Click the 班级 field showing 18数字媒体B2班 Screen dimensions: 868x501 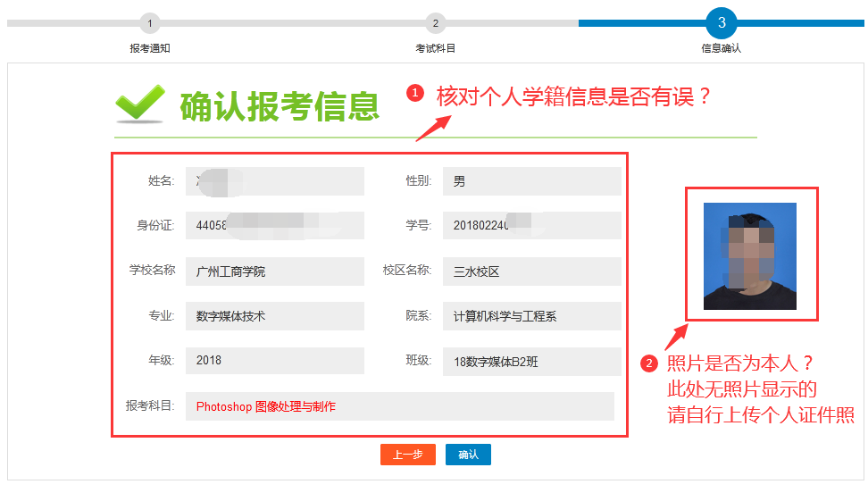(x=531, y=362)
